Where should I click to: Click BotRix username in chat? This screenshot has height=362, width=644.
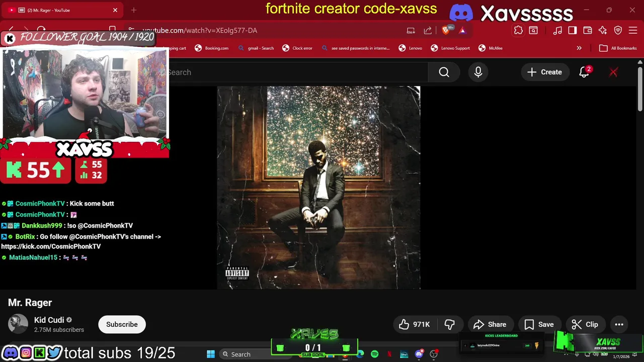coord(25,236)
